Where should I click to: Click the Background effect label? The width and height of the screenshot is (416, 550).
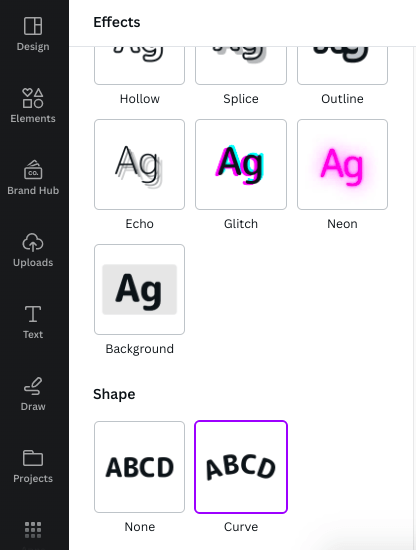point(140,349)
